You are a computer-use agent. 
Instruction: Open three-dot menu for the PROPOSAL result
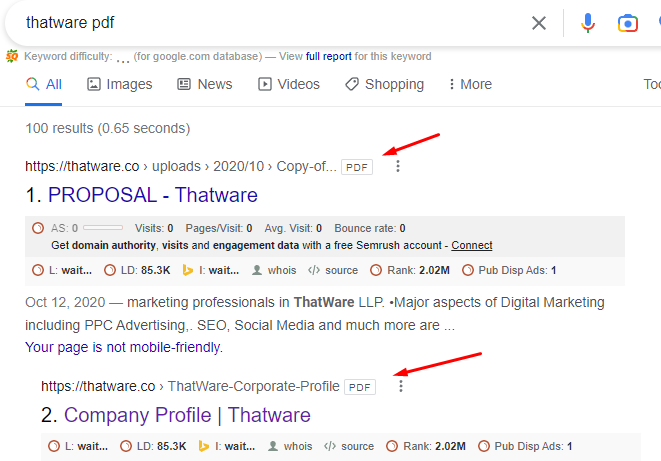coord(398,166)
